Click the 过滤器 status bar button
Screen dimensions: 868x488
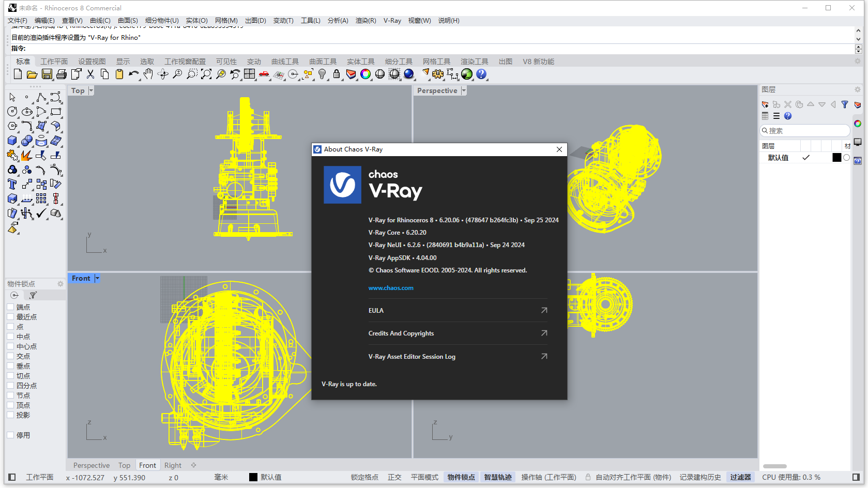click(x=740, y=477)
